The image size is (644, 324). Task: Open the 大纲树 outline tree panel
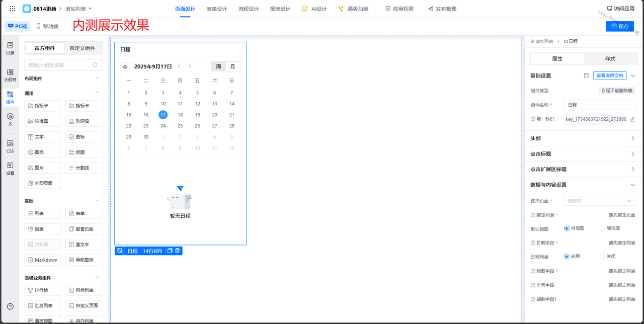tap(10, 75)
